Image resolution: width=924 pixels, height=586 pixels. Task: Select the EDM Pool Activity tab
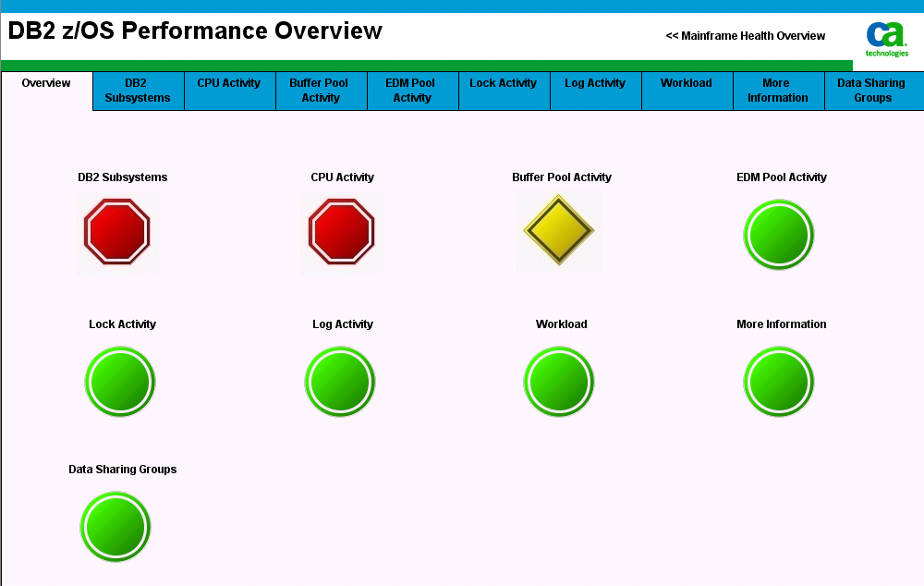pyautogui.click(x=412, y=91)
